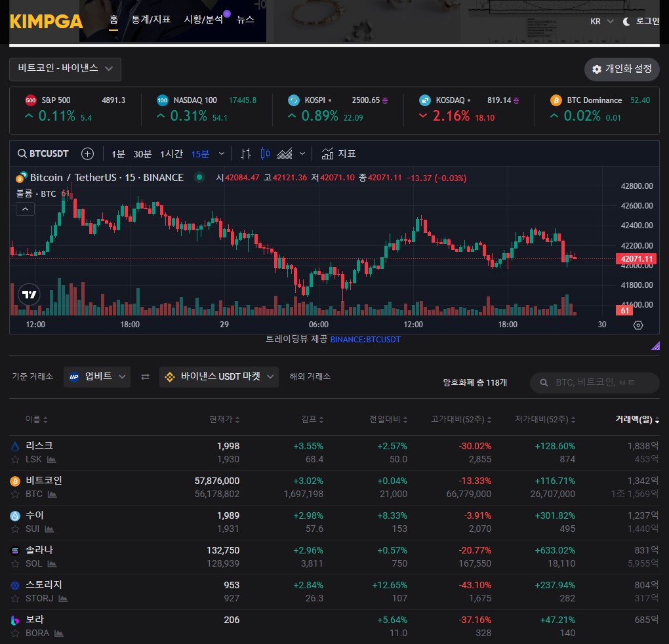Open the 지표 indicators button
Image resolution: width=669 pixels, height=644 pixels.
339,153
